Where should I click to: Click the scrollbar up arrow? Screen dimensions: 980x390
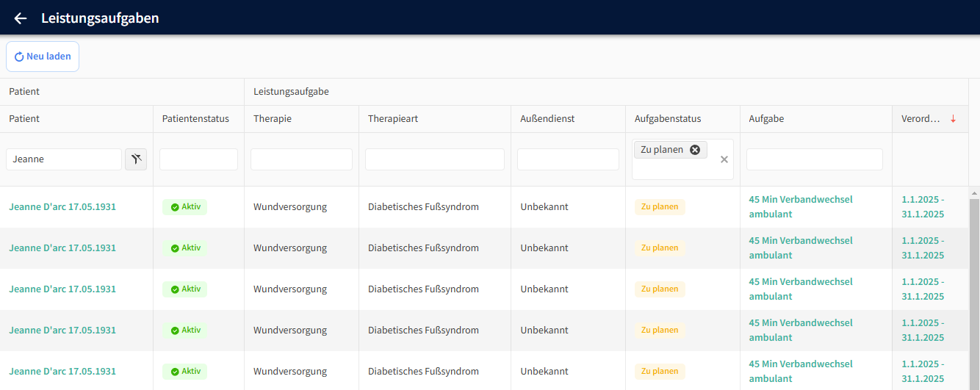[974, 193]
